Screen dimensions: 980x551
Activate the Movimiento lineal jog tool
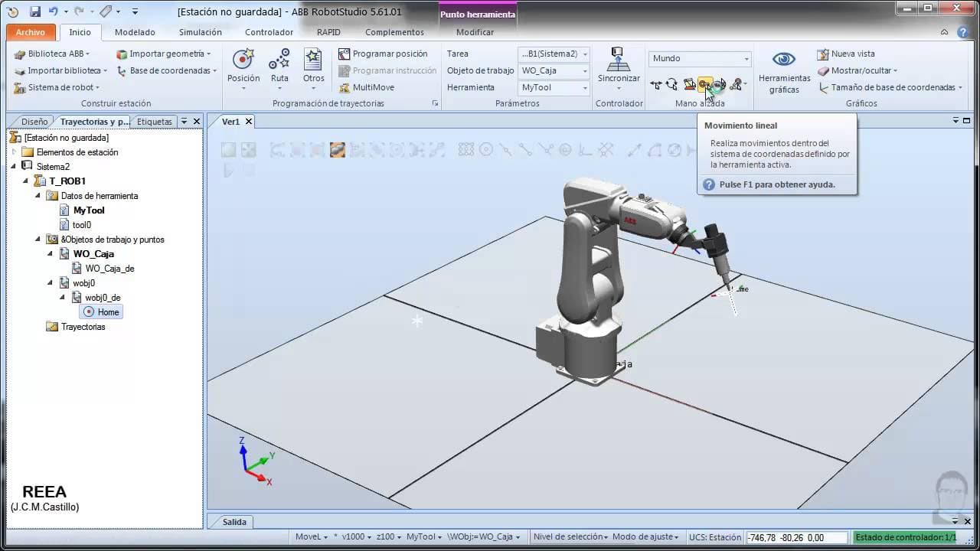coord(705,84)
